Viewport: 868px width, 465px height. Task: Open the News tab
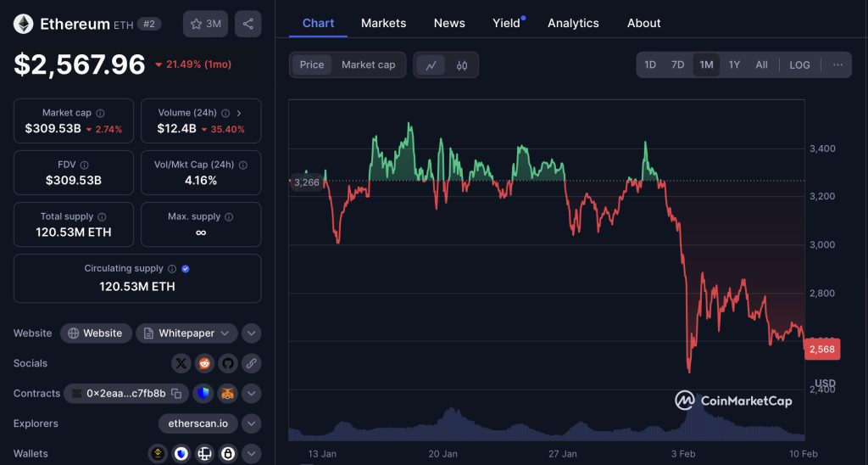(449, 23)
